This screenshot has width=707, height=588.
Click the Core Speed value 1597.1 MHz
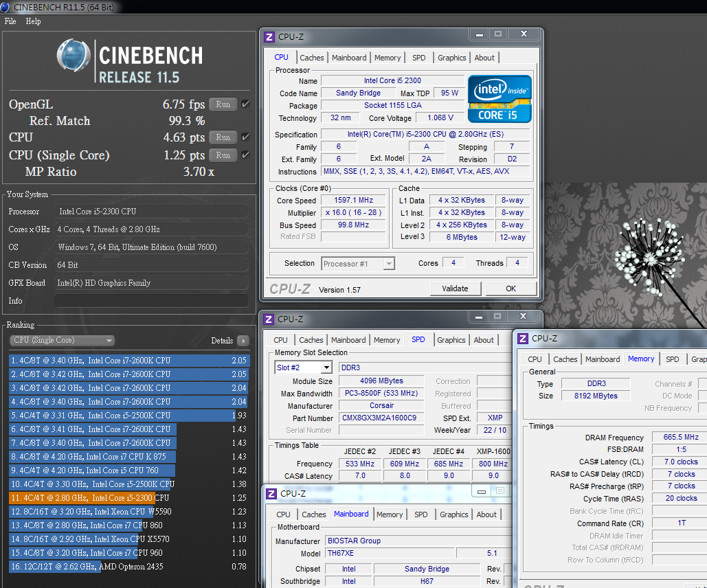click(353, 200)
